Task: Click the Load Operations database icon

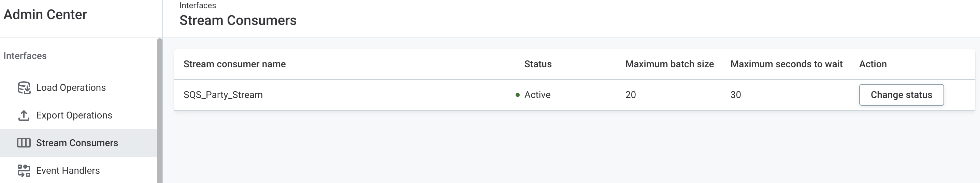Action: point(24,88)
